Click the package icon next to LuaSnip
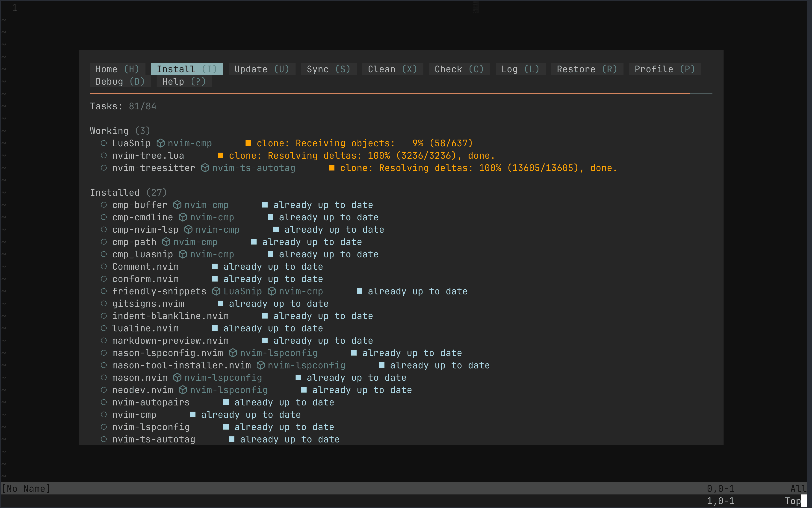Viewport: 812px width, 508px height. click(161, 143)
